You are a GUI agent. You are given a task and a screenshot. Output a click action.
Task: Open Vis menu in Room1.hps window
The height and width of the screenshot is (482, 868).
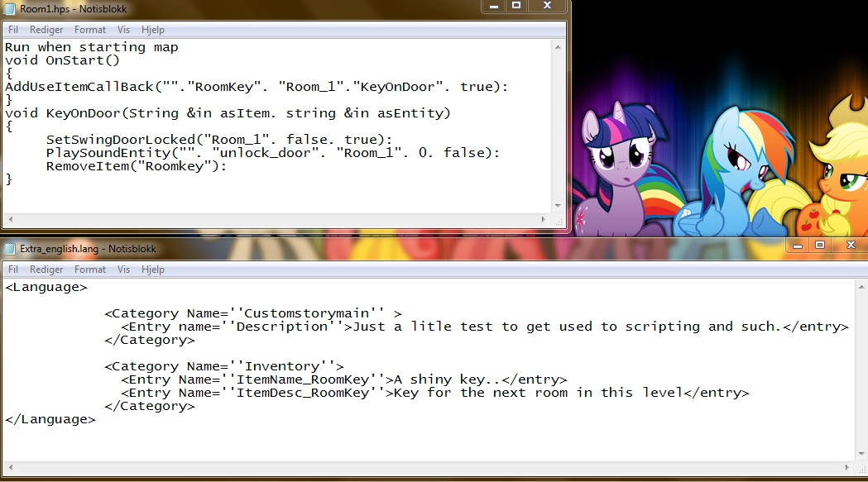coord(123,30)
